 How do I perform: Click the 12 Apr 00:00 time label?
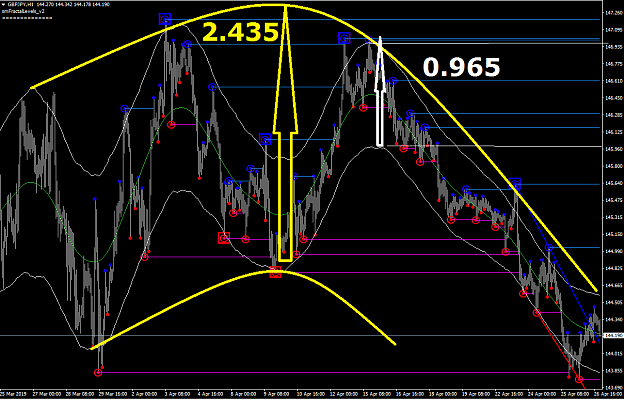[343, 394]
